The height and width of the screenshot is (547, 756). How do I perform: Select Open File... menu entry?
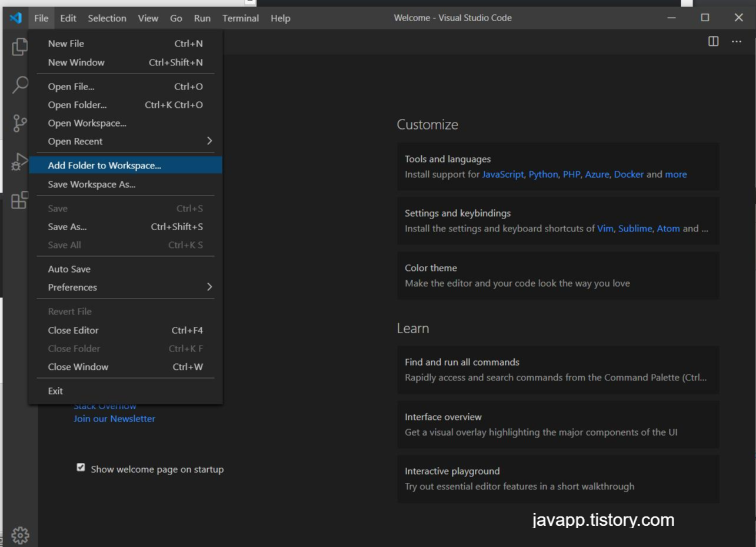coord(126,87)
